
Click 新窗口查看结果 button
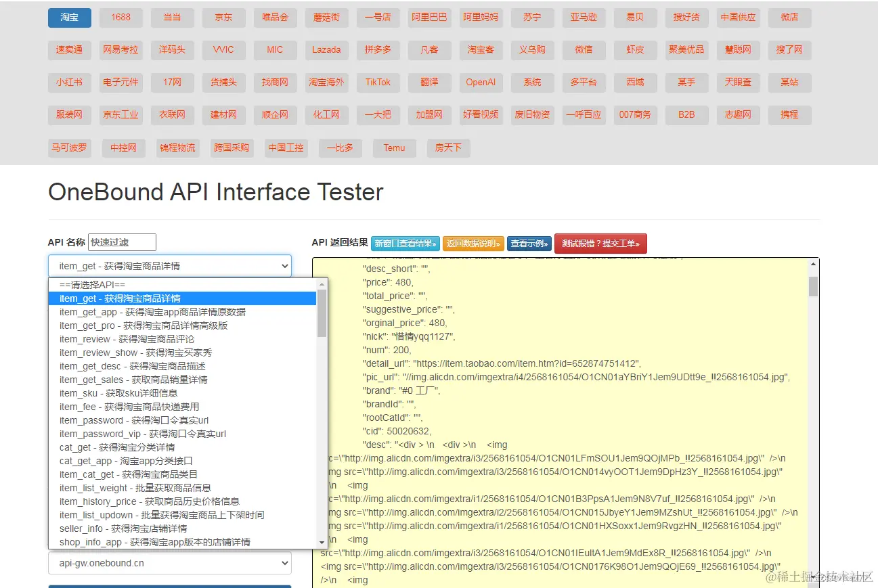405,244
